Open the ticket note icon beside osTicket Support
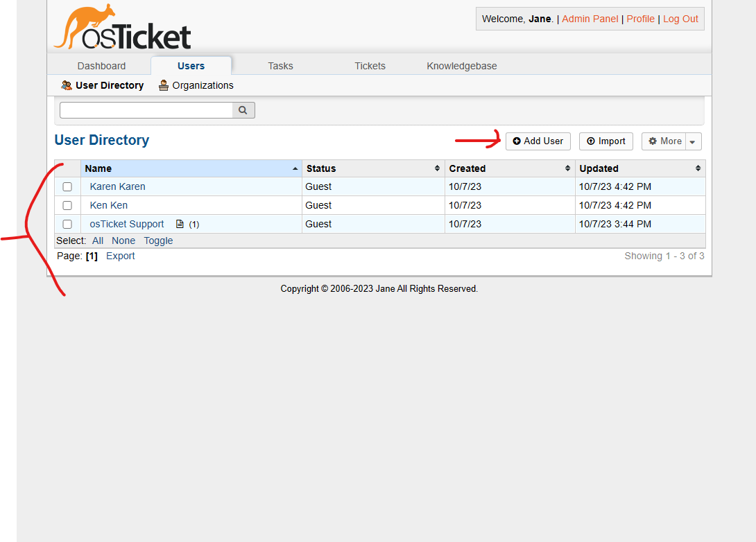This screenshot has width=756, height=542. coord(178,223)
